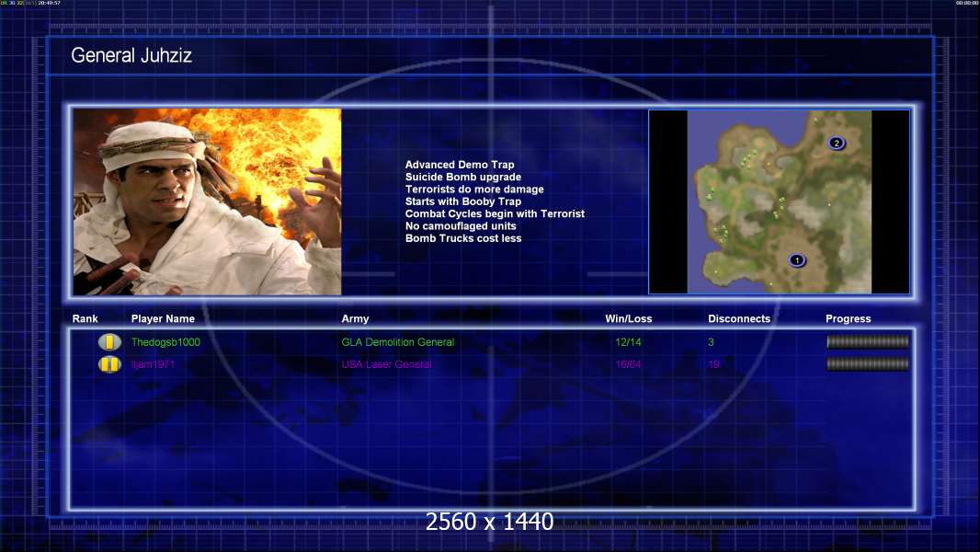This screenshot has height=552, width=980.
Task: Click Bomb Trucks cost less text
Action: 463,238
